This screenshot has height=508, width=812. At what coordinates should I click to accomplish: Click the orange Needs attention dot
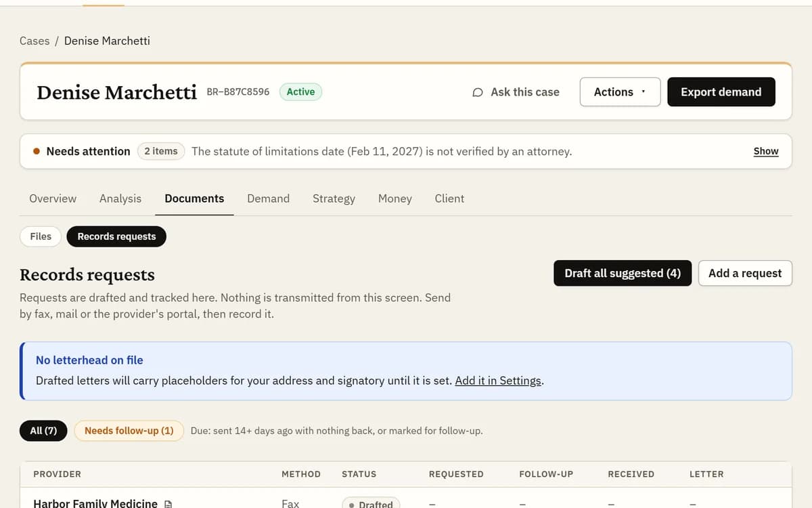pyautogui.click(x=37, y=151)
